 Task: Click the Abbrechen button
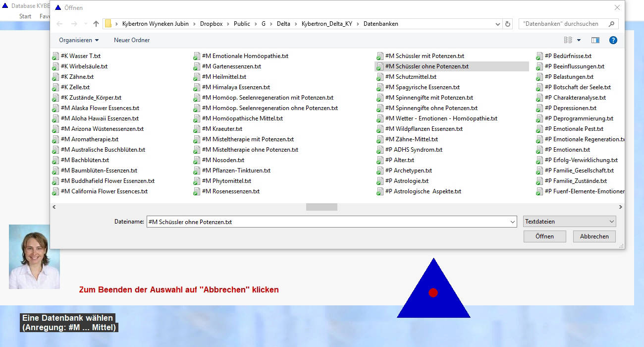(x=594, y=236)
